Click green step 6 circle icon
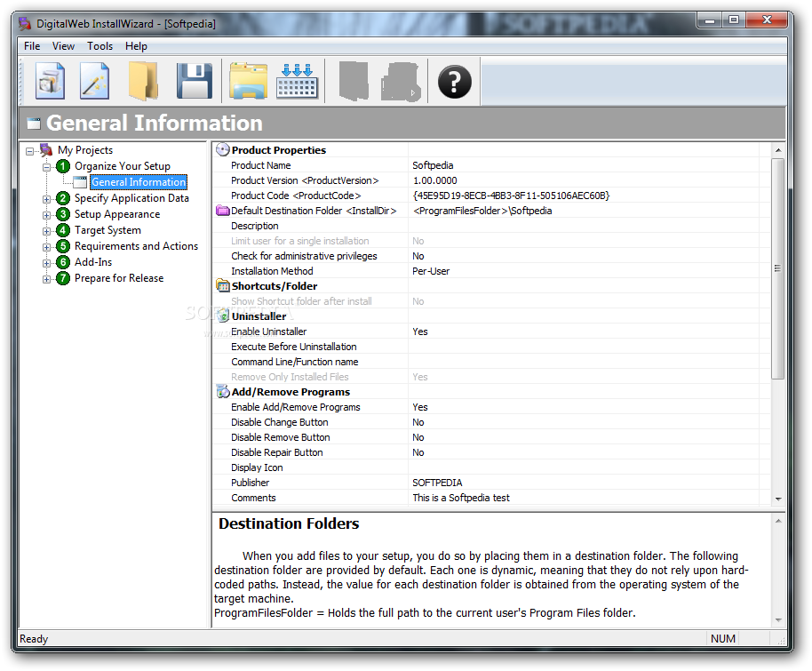The image size is (812, 671). click(x=63, y=262)
